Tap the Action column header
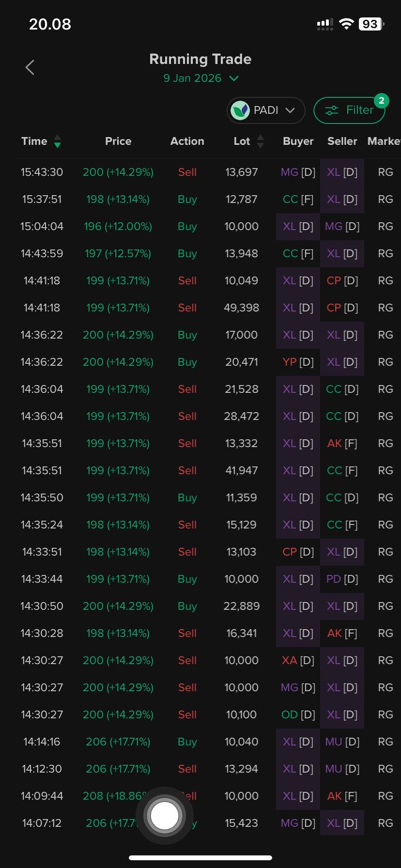 pos(187,141)
